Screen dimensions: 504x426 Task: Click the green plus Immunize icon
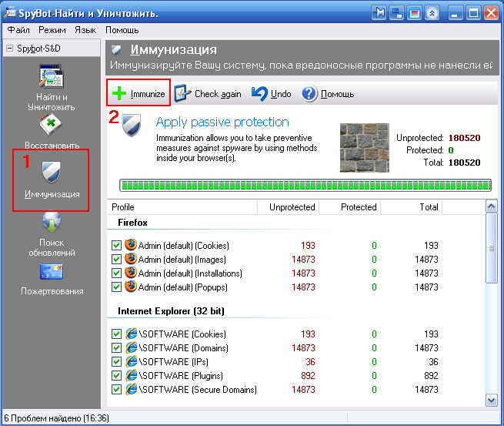119,94
